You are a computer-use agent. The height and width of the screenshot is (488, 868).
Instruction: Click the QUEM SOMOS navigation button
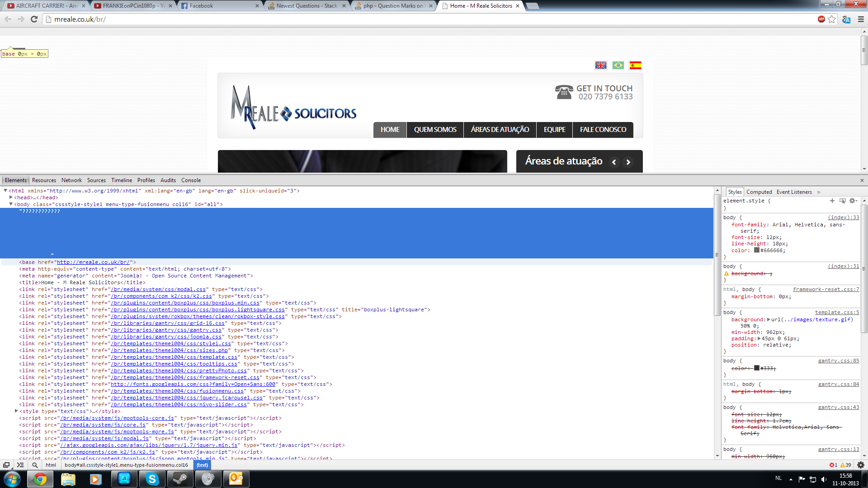point(435,130)
